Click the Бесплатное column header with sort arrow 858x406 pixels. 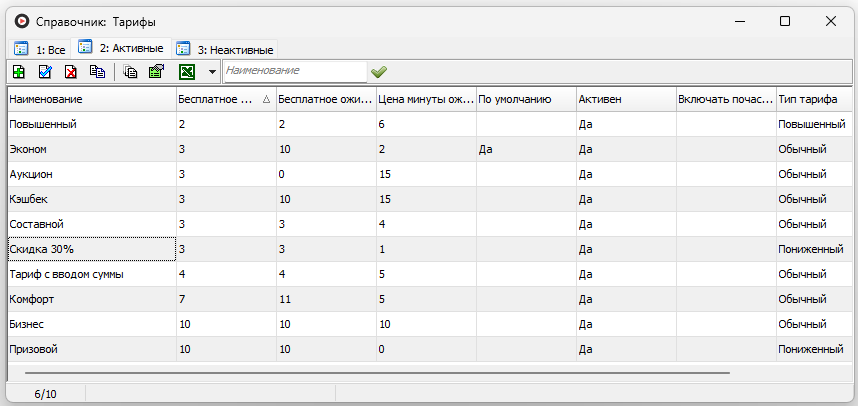click(226, 100)
